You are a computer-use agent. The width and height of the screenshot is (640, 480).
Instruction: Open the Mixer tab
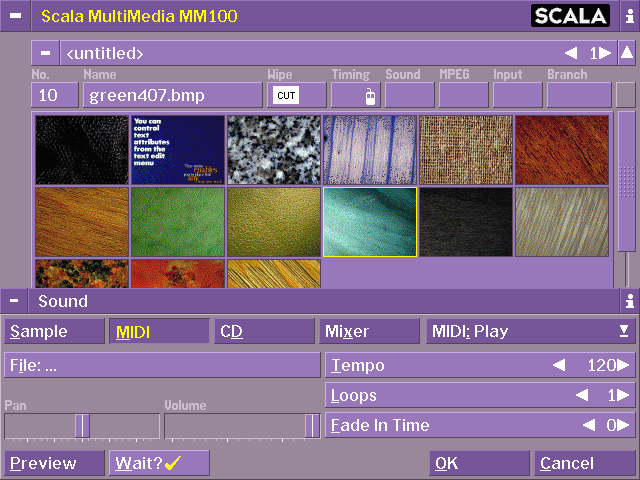[370, 331]
